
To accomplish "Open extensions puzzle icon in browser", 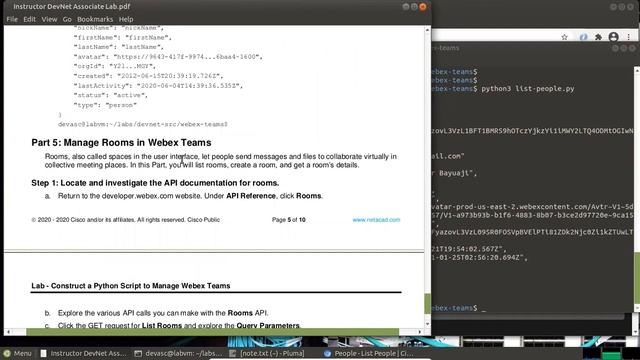I will tap(598, 37).
